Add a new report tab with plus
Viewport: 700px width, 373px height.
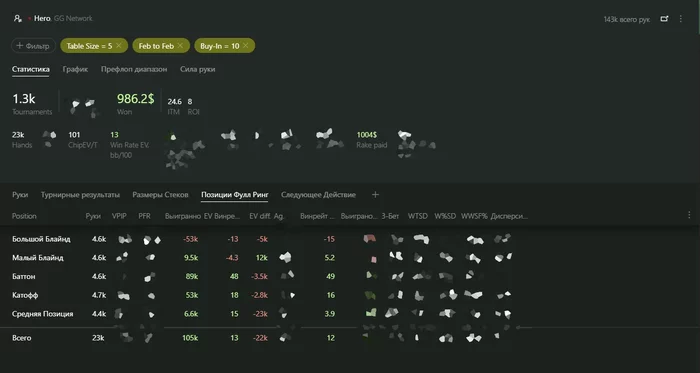[375, 195]
